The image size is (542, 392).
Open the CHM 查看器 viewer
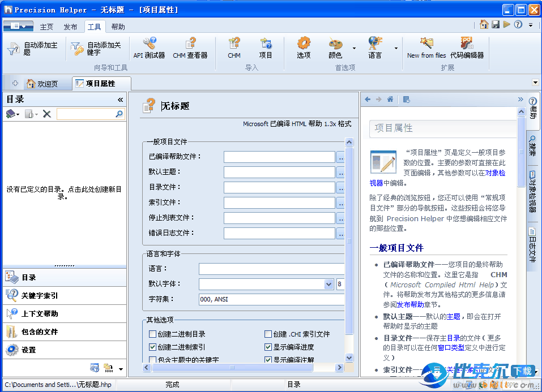[x=190, y=44]
